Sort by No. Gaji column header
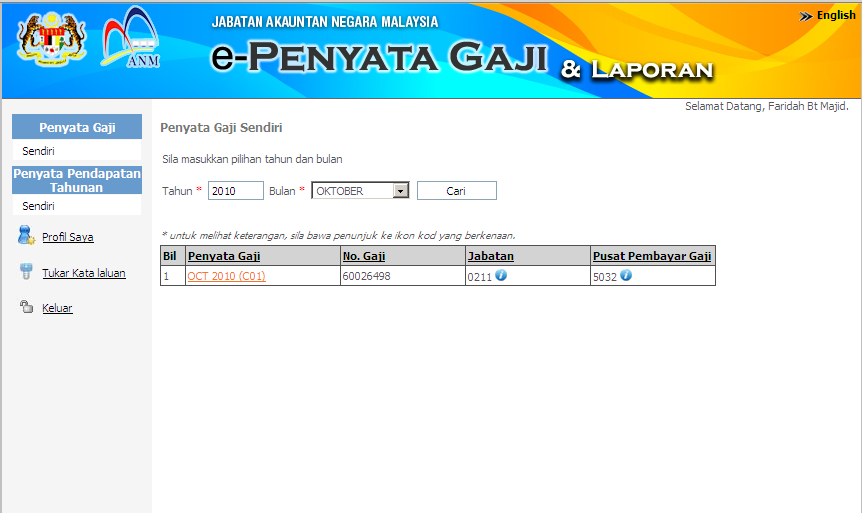This screenshot has width=862, height=513. point(363,256)
